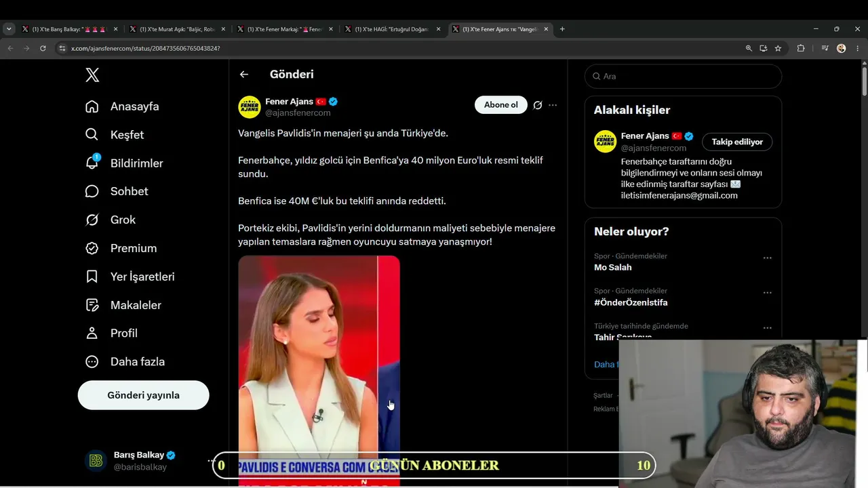View site information icon in address bar
Viewport: 868px width, 488px height.
(62, 48)
